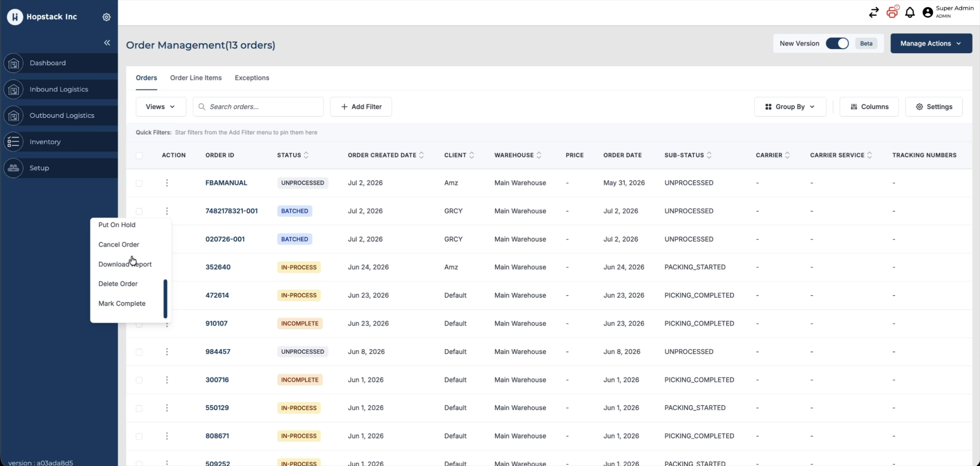Open order link 910107

pos(216,323)
